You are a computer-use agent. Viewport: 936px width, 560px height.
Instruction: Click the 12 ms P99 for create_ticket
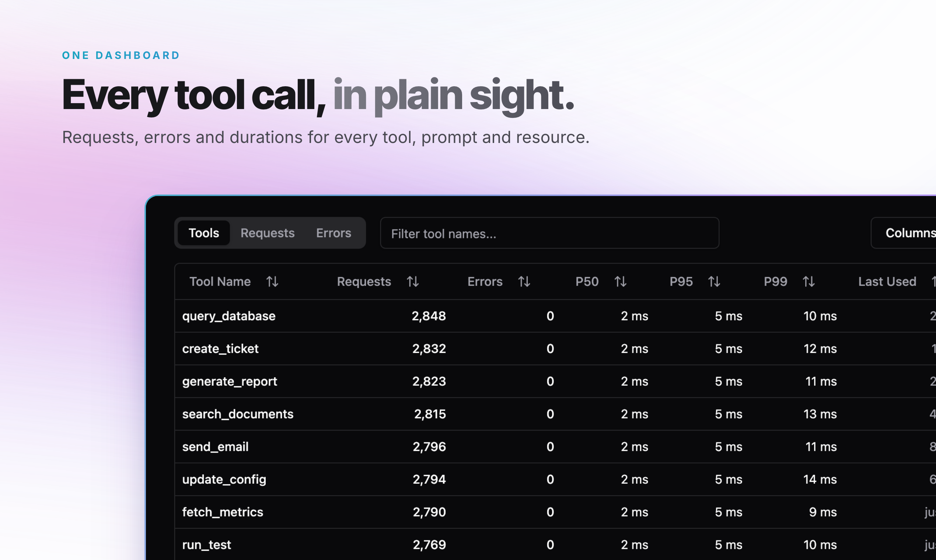pyautogui.click(x=820, y=349)
